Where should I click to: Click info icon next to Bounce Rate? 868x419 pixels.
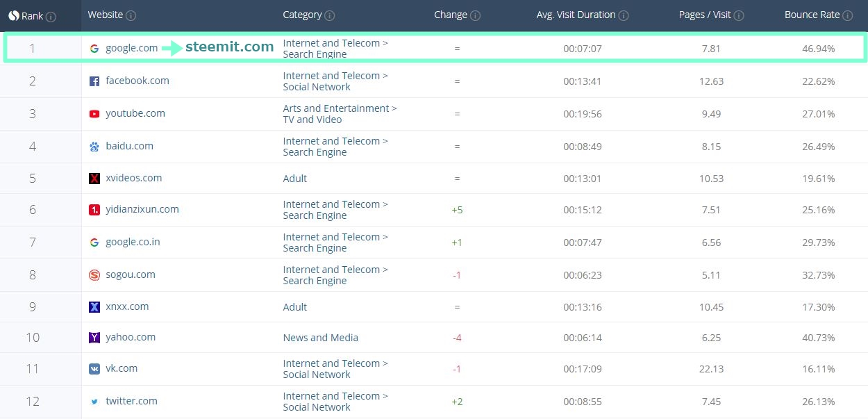coord(849,15)
